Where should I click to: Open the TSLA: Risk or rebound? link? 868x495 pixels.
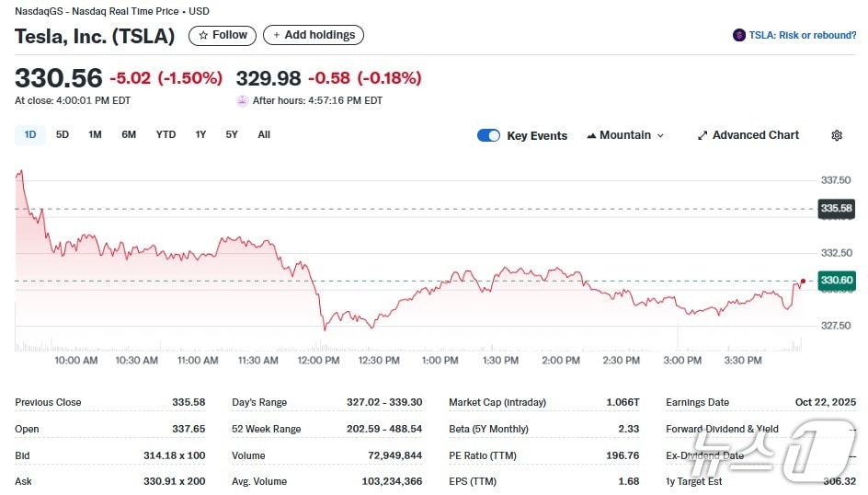click(x=802, y=35)
